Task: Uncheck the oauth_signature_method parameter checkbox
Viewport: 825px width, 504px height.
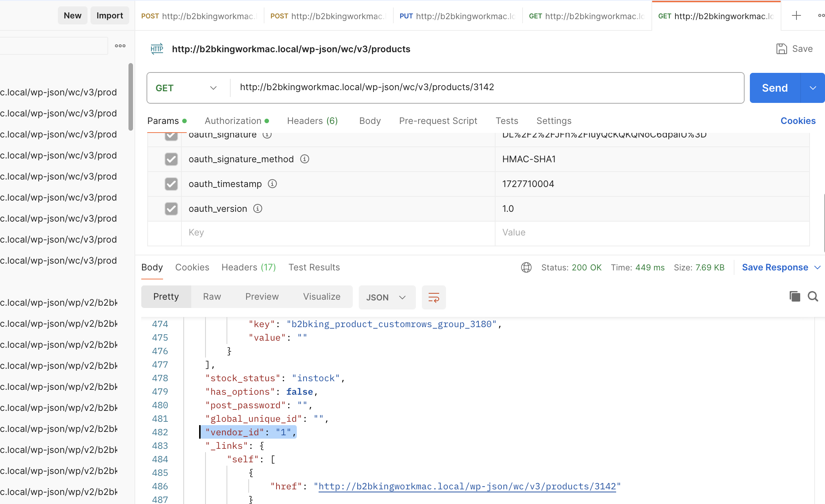Action: [x=171, y=159]
